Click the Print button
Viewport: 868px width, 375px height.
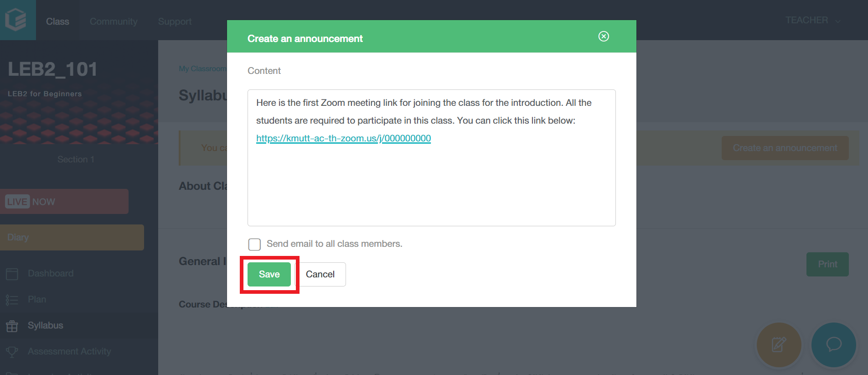(827, 264)
